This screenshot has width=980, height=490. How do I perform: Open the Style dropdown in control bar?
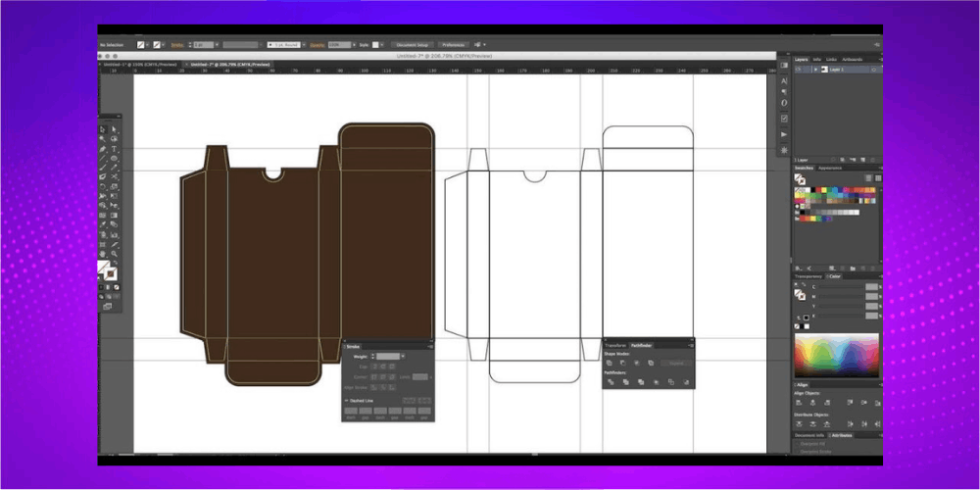coord(382,45)
